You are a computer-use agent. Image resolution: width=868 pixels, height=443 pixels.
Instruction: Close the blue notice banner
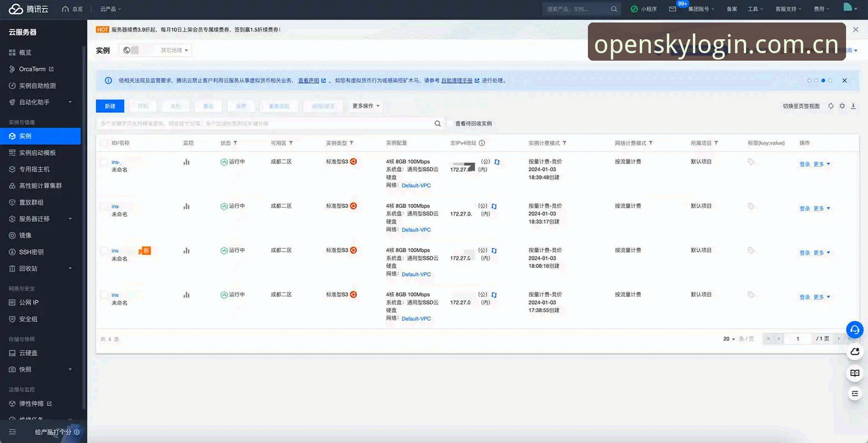click(x=844, y=81)
